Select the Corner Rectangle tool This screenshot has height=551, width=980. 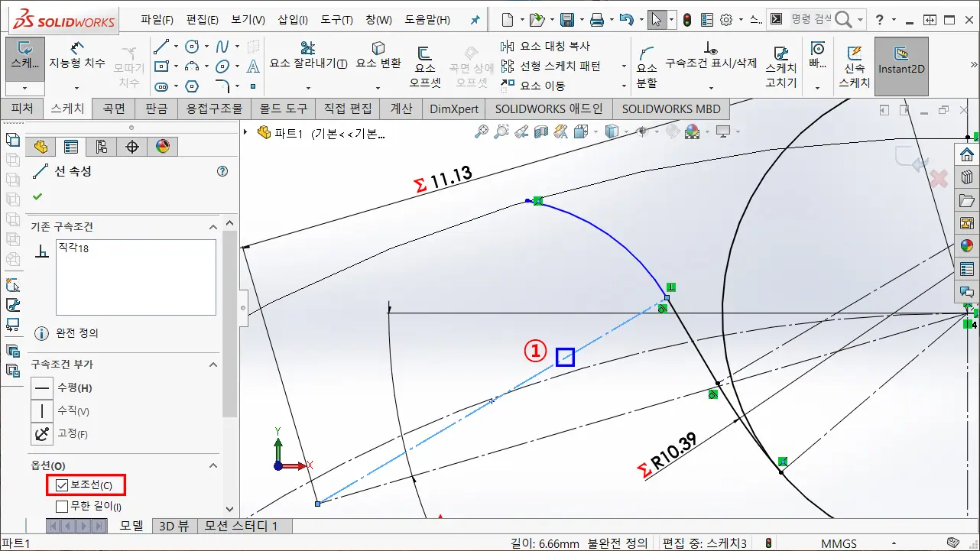pos(161,66)
